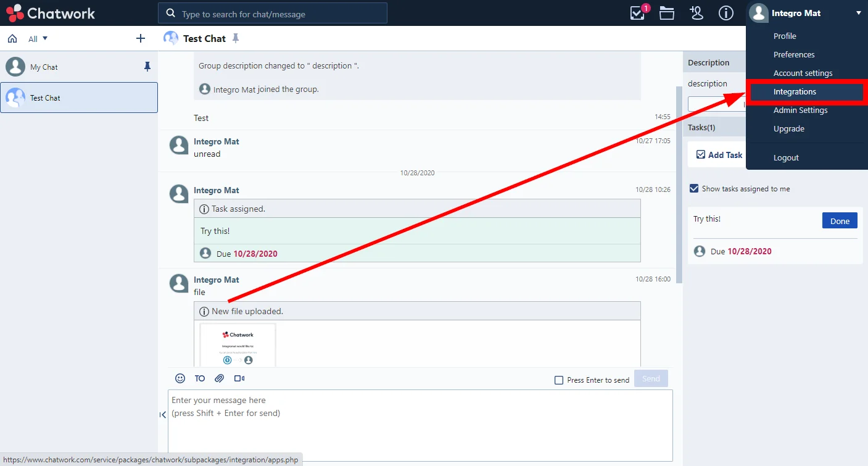Collapse message input with arrow icon

163,415
